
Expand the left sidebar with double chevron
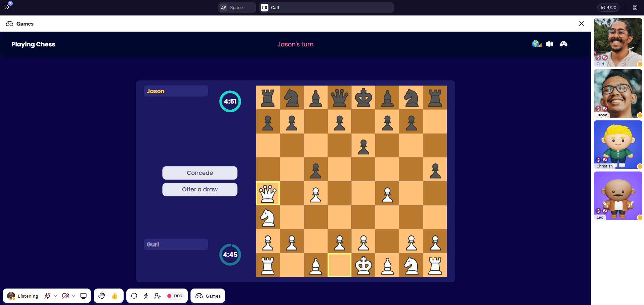[7, 7]
